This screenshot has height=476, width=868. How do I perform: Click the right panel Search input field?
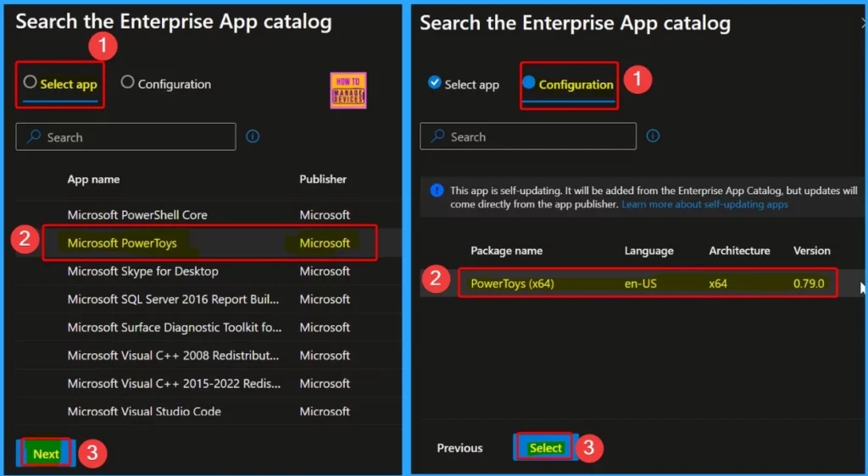click(x=528, y=136)
